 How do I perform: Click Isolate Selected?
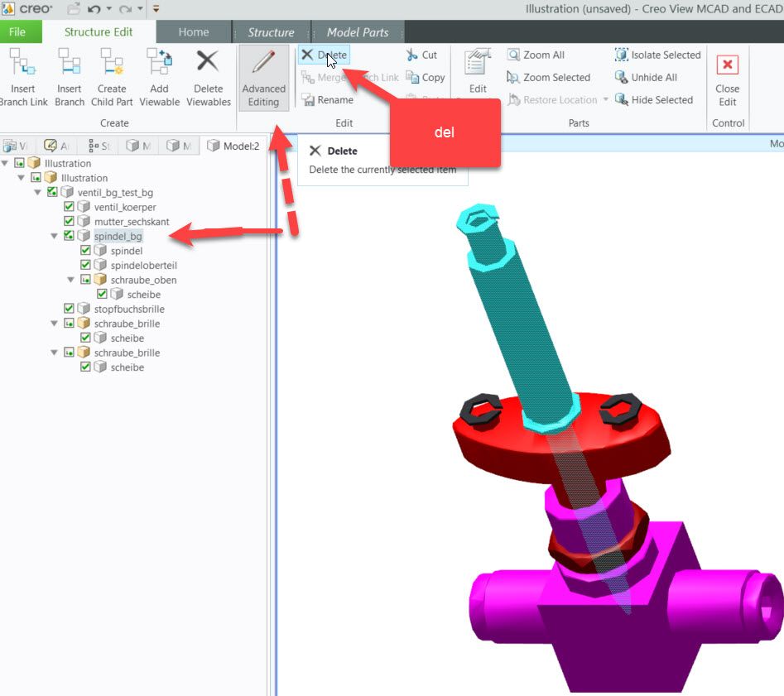click(x=658, y=55)
